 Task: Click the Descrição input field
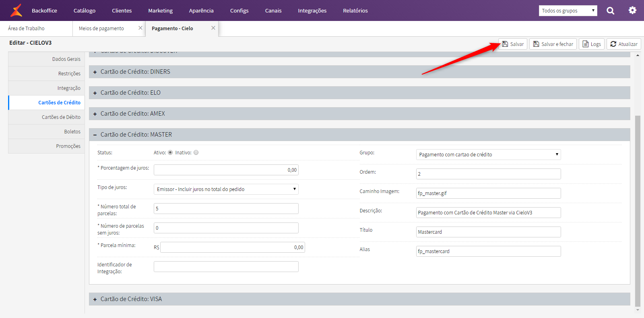point(489,212)
